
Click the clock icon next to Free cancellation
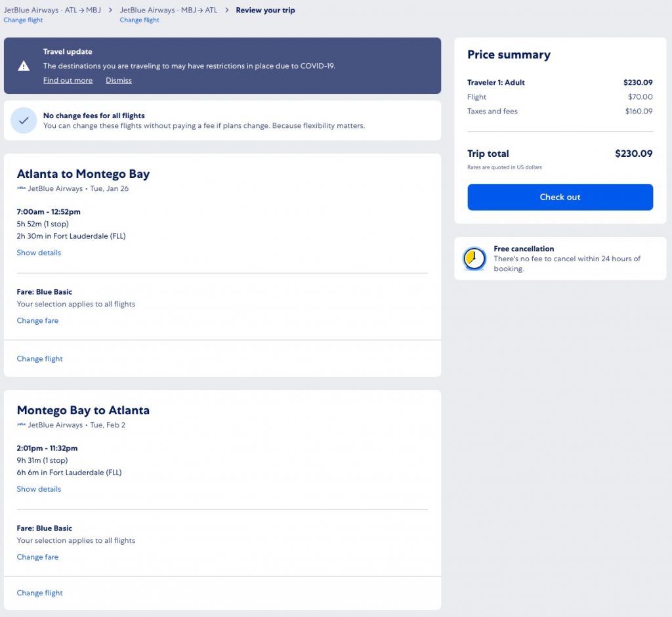(x=474, y=259)
